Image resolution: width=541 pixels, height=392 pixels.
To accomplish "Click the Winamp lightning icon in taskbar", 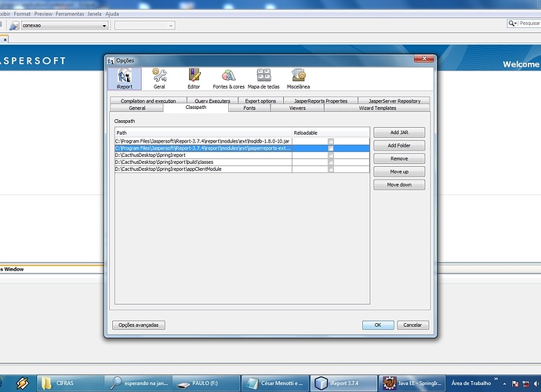I will point(23,383).
